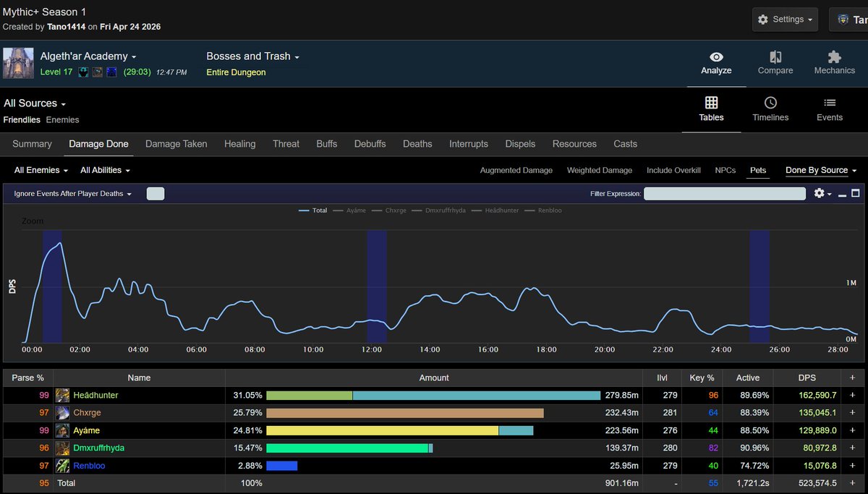The height and width of the screenshot is (494, 868).
Task: Click the settings gear icon
Action: pyautogui.click(x=763, y=20)
